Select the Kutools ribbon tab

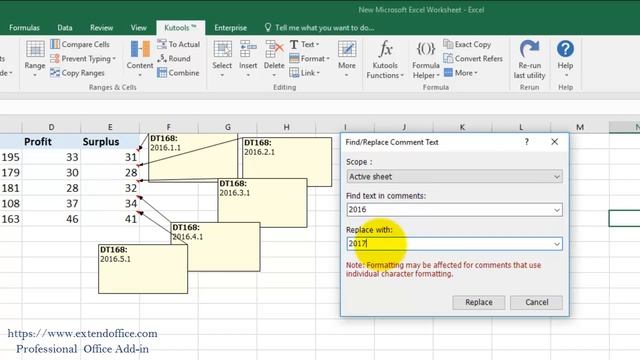180,28
